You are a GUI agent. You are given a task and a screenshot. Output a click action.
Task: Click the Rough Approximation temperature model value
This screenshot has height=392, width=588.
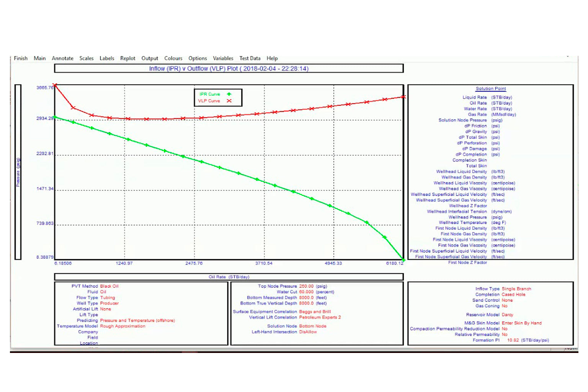pos(123,327)
